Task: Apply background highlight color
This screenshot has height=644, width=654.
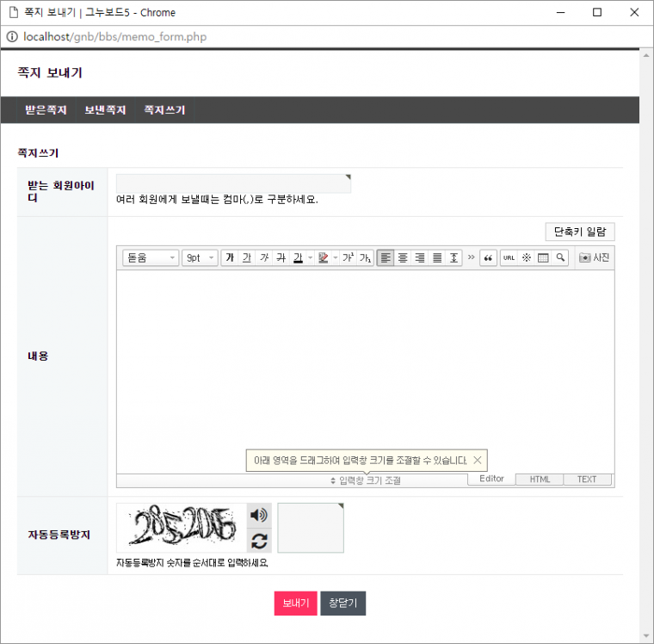Action: (323, 257)
